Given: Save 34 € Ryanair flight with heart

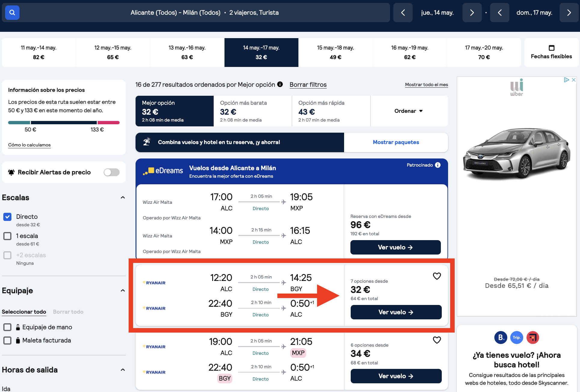Looking at the screenshot, I should pos(437,340).
